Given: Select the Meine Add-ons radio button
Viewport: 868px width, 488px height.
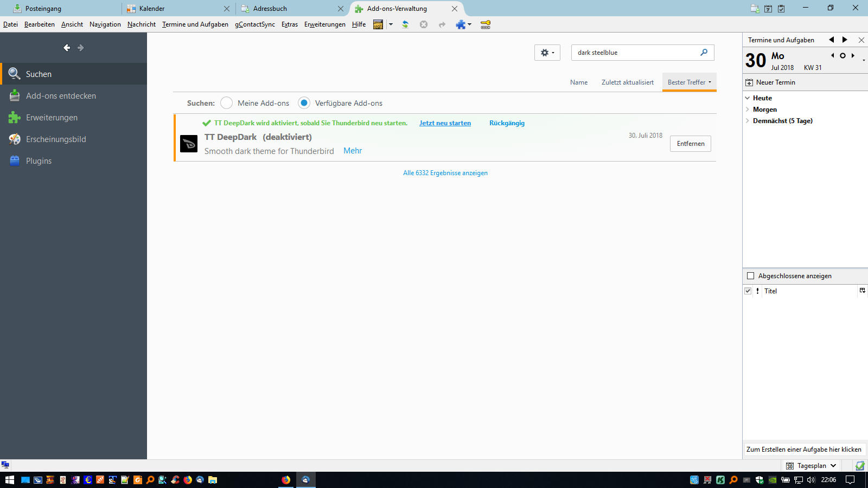Looking at the screenshot, I should tap(227, 103).
